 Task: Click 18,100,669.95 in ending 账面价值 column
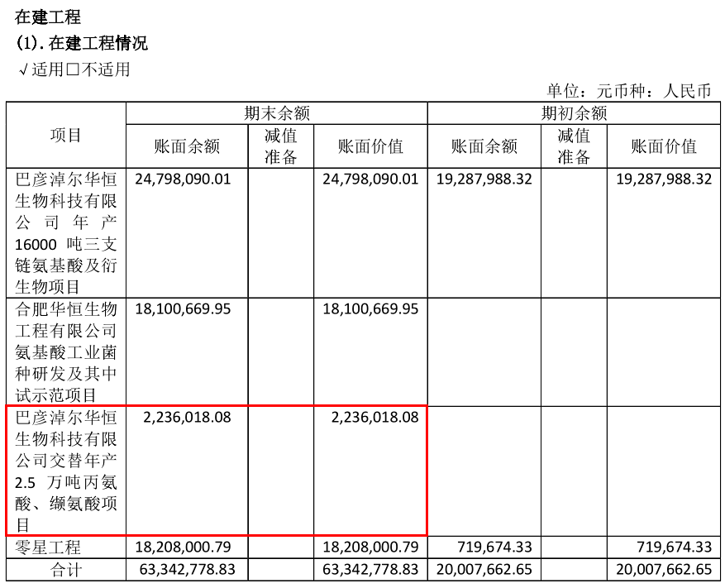tap(370, 309)
